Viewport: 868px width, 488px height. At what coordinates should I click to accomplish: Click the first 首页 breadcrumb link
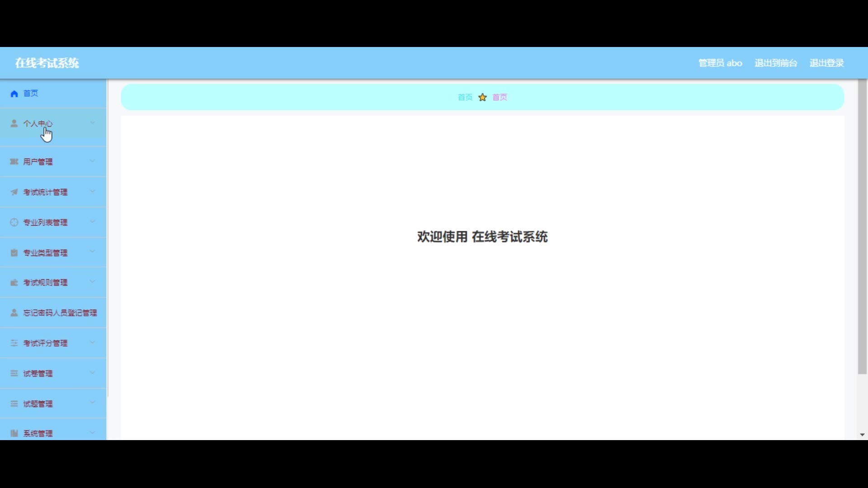pos(465,97)
